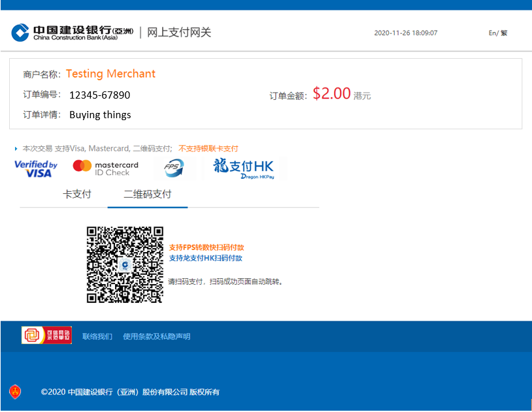
Task: Click the Mastercard ID Check logo
Action: 105,168
